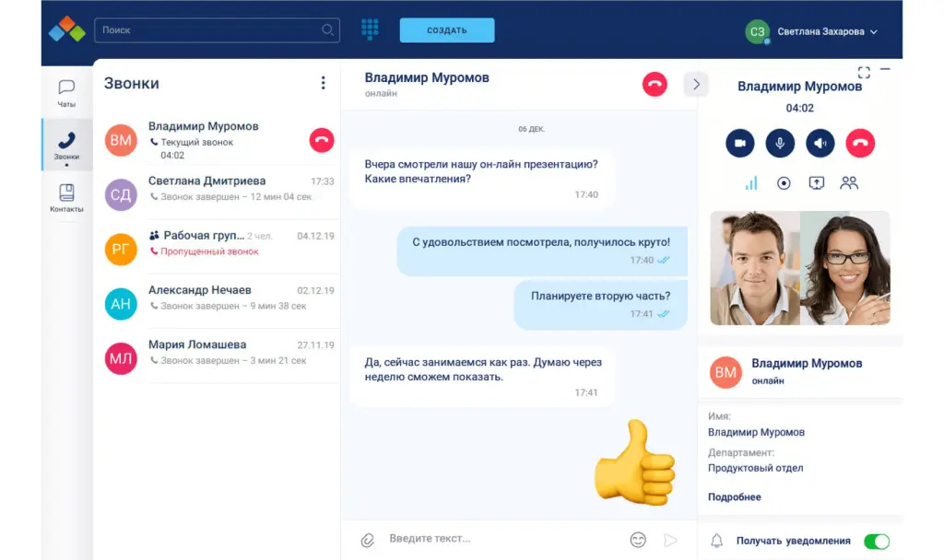Open the Звонки list options menu
Image resolution: width=944 pixels, height=560 pixels.
pyautogui.click(x=324, y=83)
